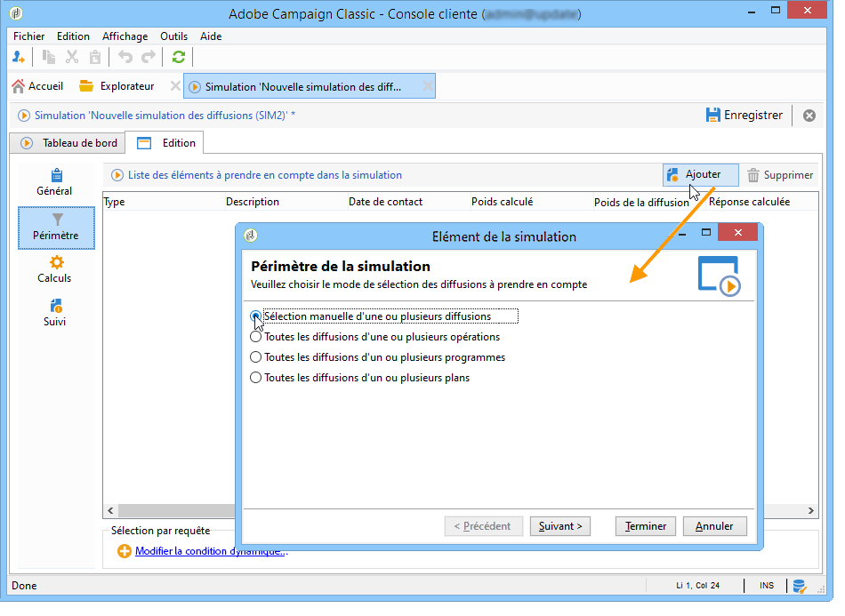Minimize the Elément de la simulation dialog
The height and width of the screenshot is (616, 845).
pos(681,234)
